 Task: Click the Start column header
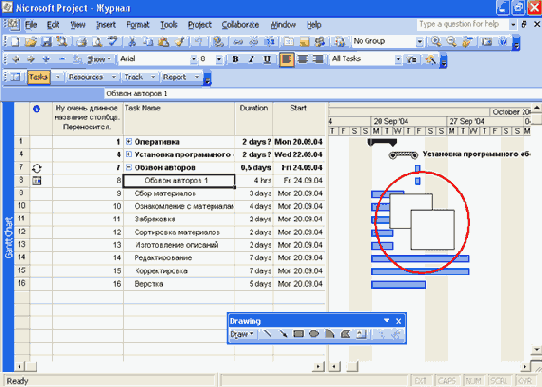coord(299,119)
